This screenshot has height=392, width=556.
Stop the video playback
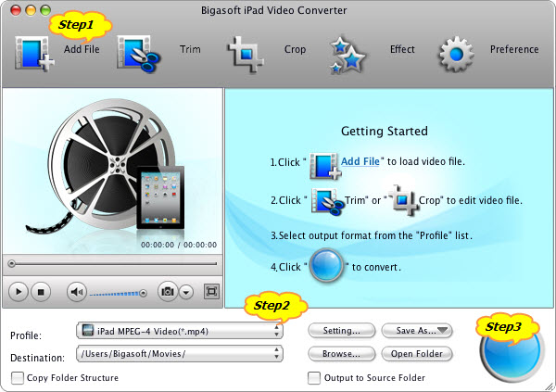(x=41, y=292)
